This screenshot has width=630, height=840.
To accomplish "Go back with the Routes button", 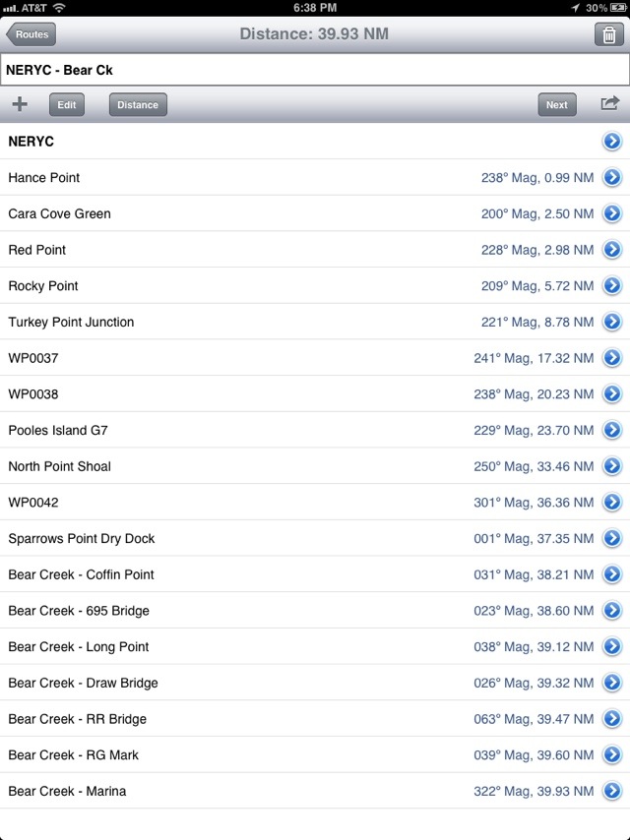I will tap(31, 34).
